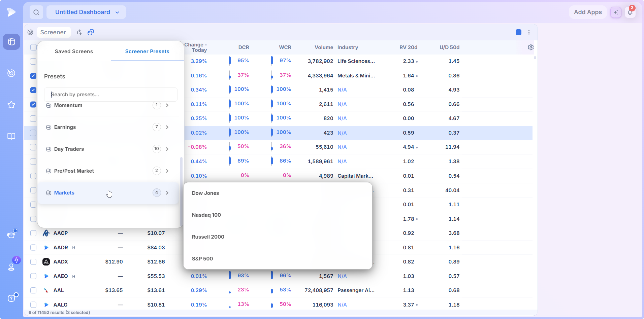Click the Passenger Ai... industry cell
This screenshot has height=319, width=644.
pos(356,290)
